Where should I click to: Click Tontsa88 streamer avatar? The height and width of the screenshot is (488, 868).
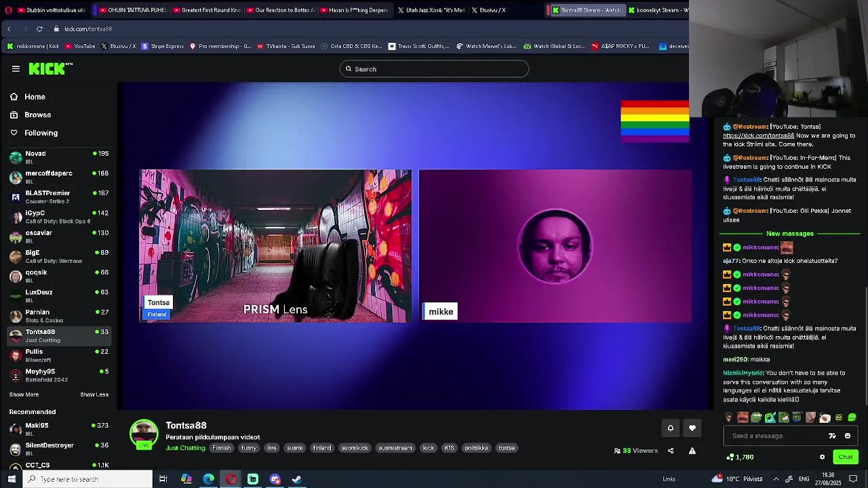click(144, 434)
